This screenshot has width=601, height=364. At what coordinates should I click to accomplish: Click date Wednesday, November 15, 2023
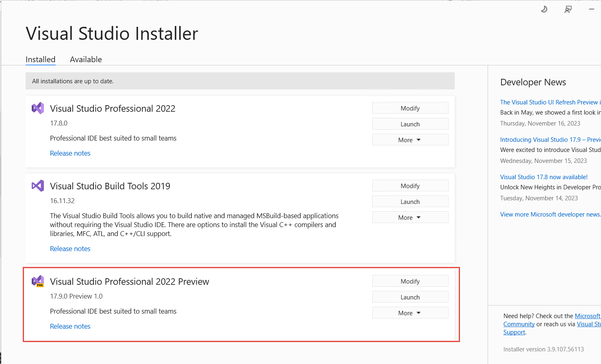[543, 161]
